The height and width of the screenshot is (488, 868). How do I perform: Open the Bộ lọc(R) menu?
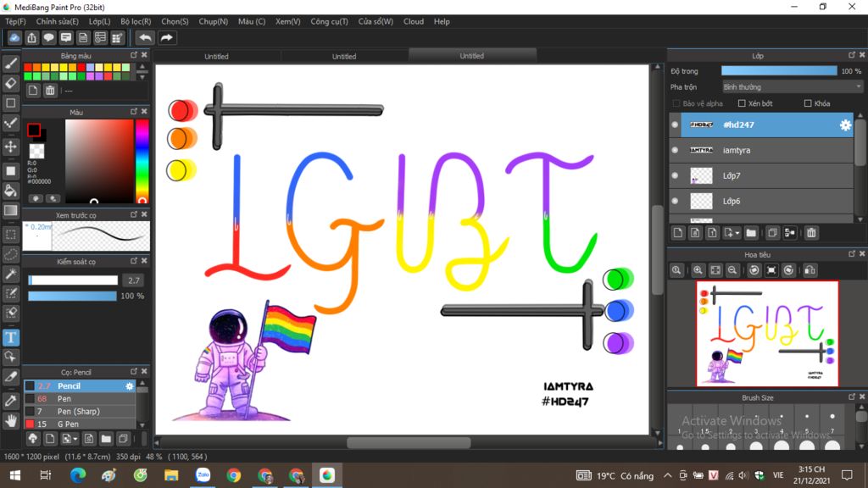pos(136,21)
